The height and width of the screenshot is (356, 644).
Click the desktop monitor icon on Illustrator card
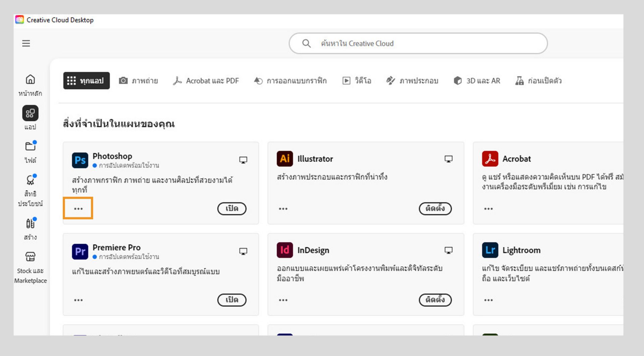(448, 159)
